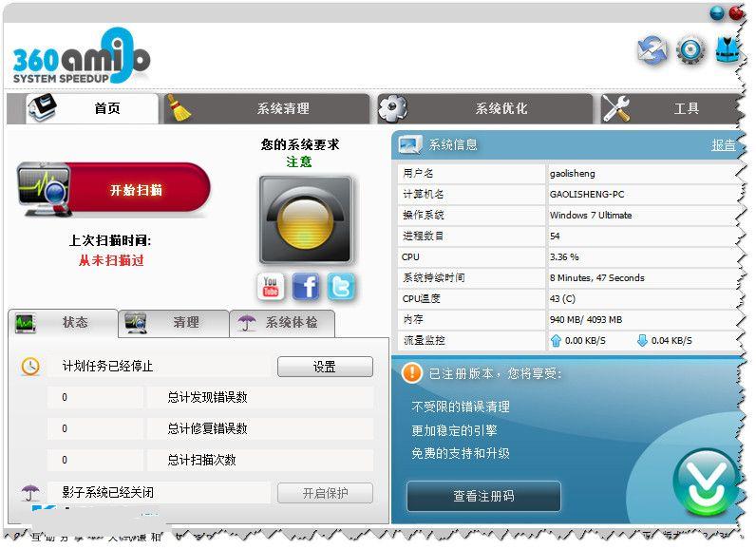The width and height of the screenshot is (756, 549).
Task: Open the Facebook icon
Action: point(306,286)
